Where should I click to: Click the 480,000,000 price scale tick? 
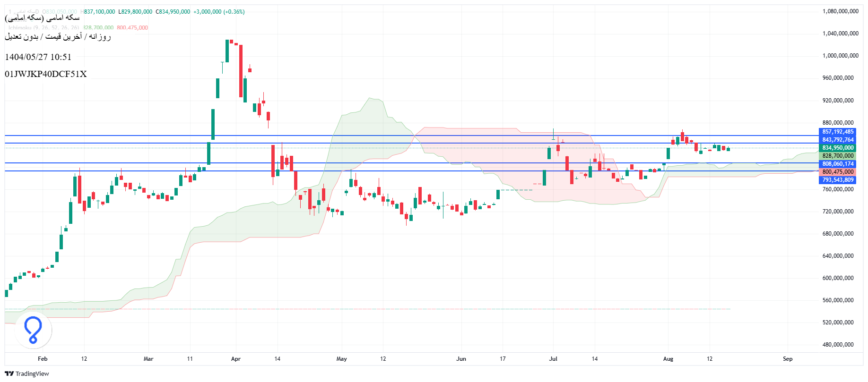(x=838, y=345)
